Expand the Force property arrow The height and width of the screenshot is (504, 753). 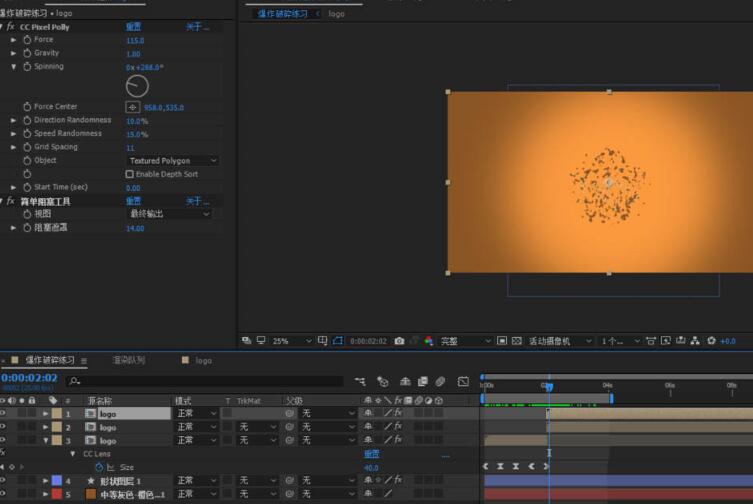13,40
